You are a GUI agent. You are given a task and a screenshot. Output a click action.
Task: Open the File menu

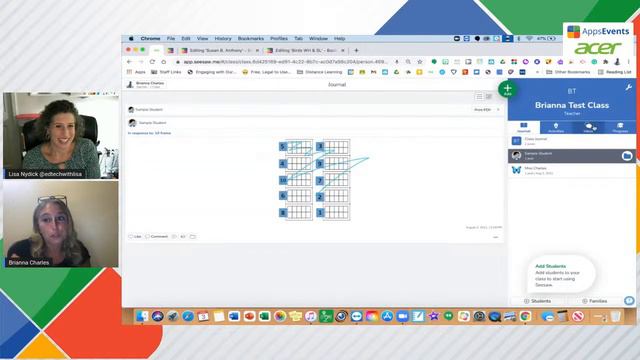[x=171, y=38]
